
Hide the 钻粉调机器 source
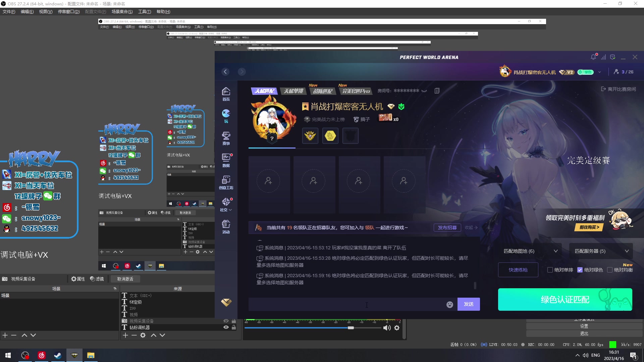(x=226, y=327)
